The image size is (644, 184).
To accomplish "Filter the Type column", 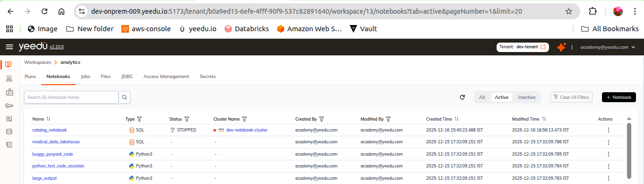I will point(139,119).
